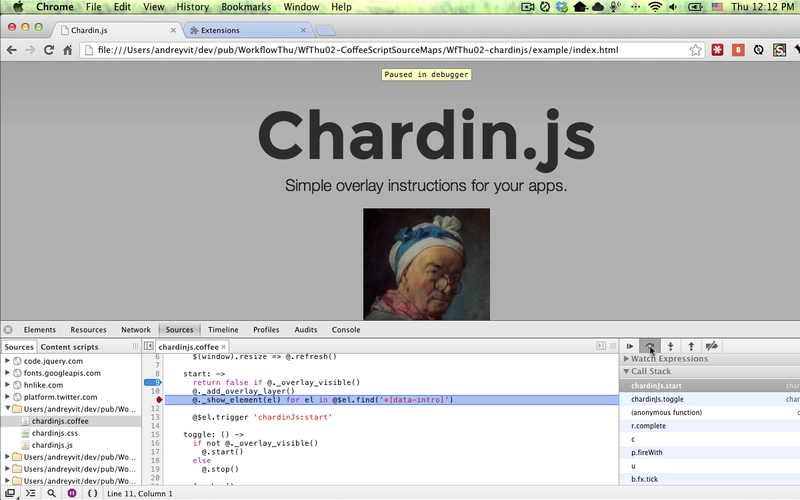This screenshot has width=800, height=500.
Task: Show the console drawer
Action: [31, 493]
